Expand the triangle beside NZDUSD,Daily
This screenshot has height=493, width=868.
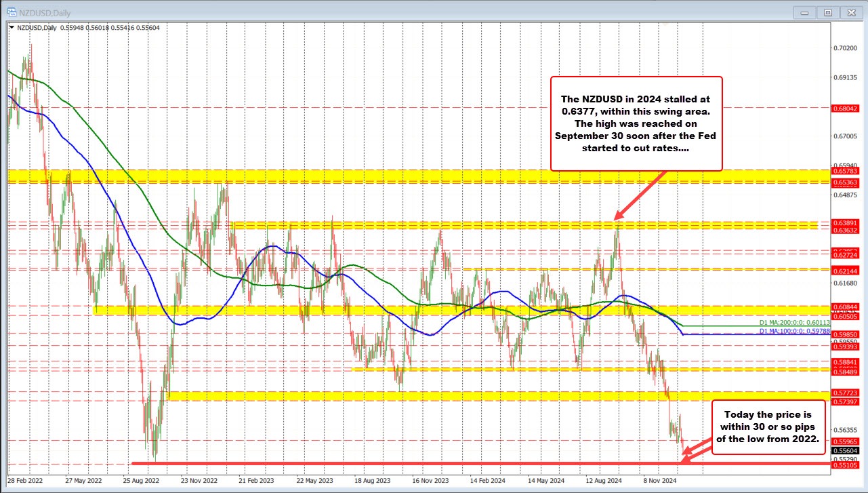pyautogui.click(x=12, y=27)
